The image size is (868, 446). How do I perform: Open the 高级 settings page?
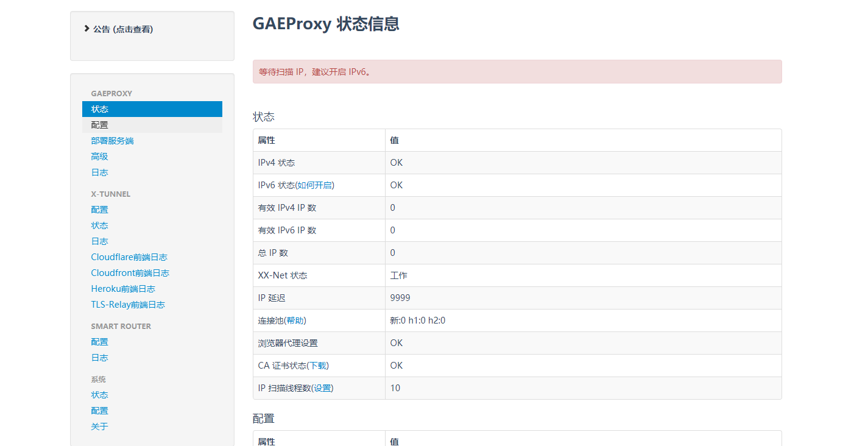(x=99, y=156)
